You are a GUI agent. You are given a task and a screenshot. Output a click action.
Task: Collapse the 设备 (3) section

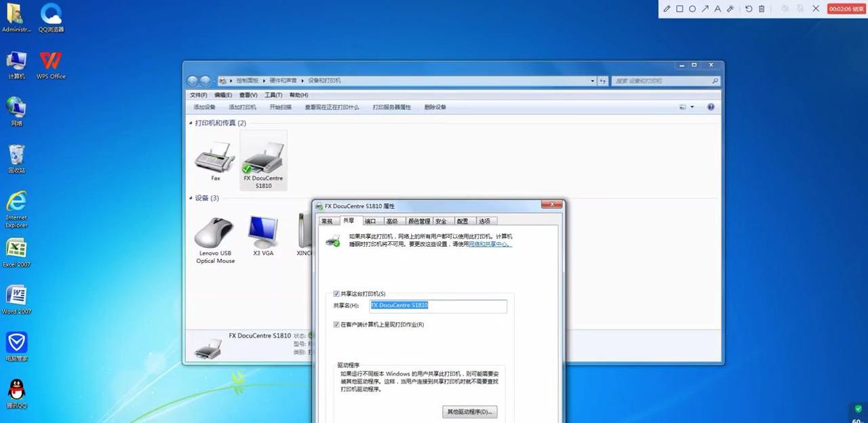[x=191, y=198]
